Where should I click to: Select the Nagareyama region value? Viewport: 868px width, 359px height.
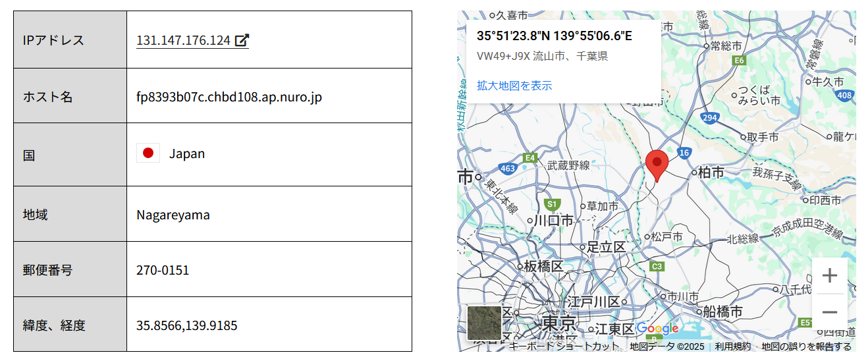(x=173, y=215)
